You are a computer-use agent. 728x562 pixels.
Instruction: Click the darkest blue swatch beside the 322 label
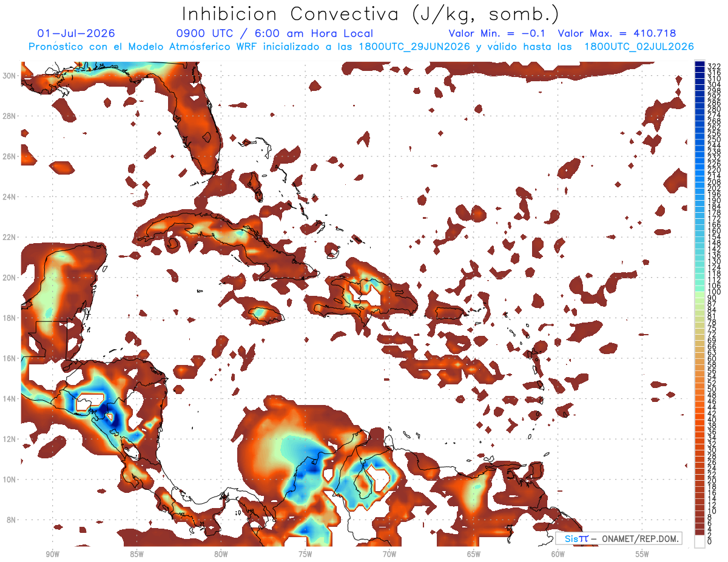(700, 64)
